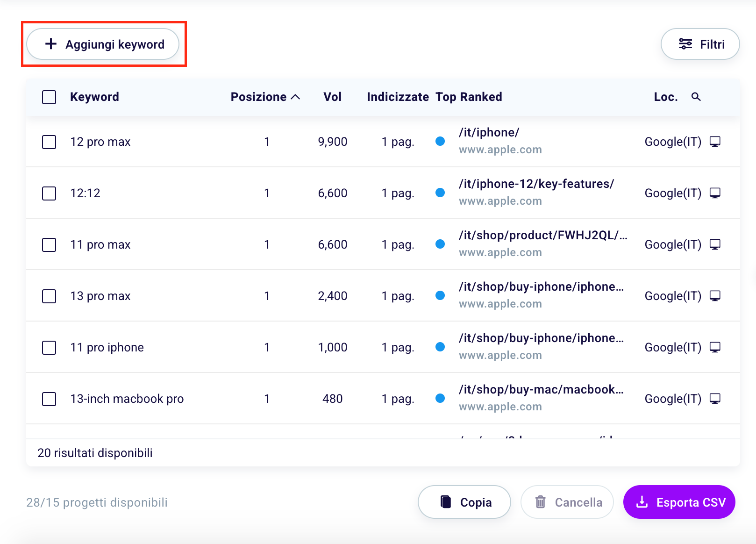Open the /it/iphone-12/key-features/ link
This screenshot has width=756, height=544.
[x=536, y=184]
